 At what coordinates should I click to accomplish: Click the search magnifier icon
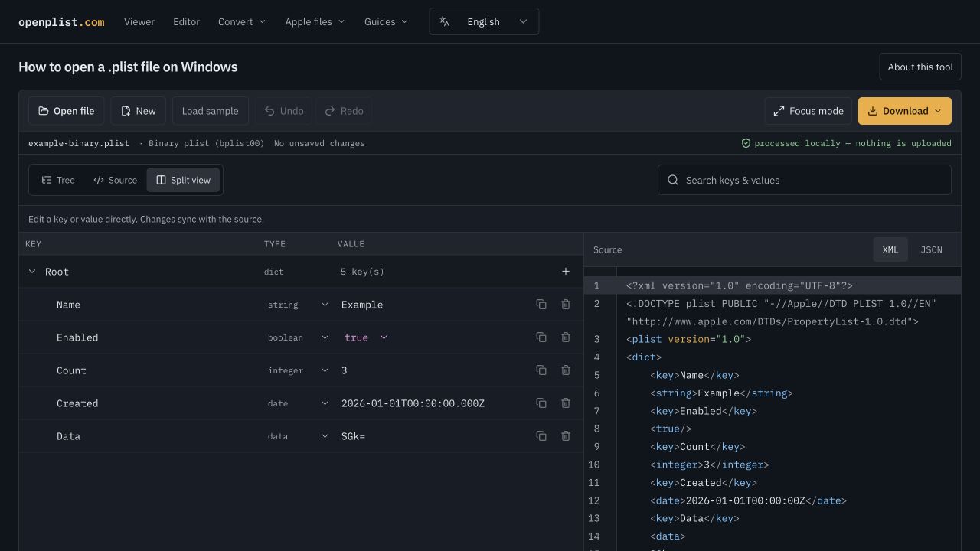673,180
